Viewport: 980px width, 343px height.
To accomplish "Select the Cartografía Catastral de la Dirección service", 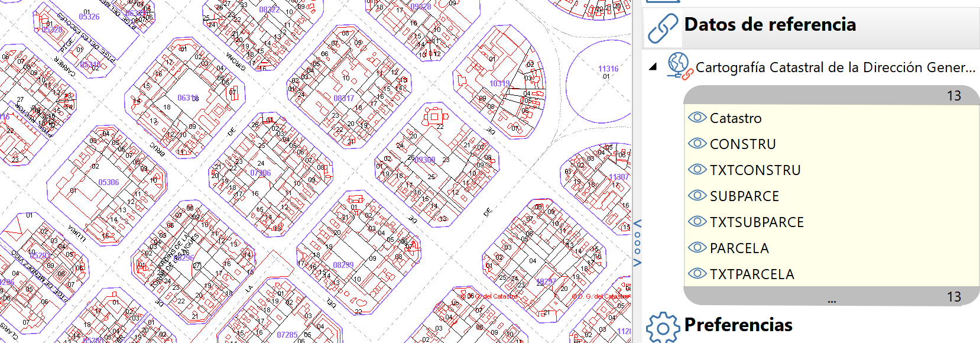I will point(835,67).
